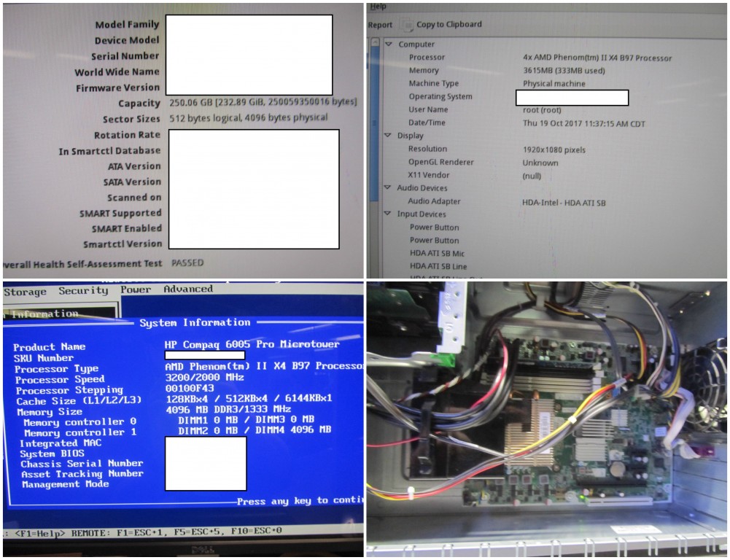
Task: Click the 'root (root)' user value
Action: click(x=542, y=110)
